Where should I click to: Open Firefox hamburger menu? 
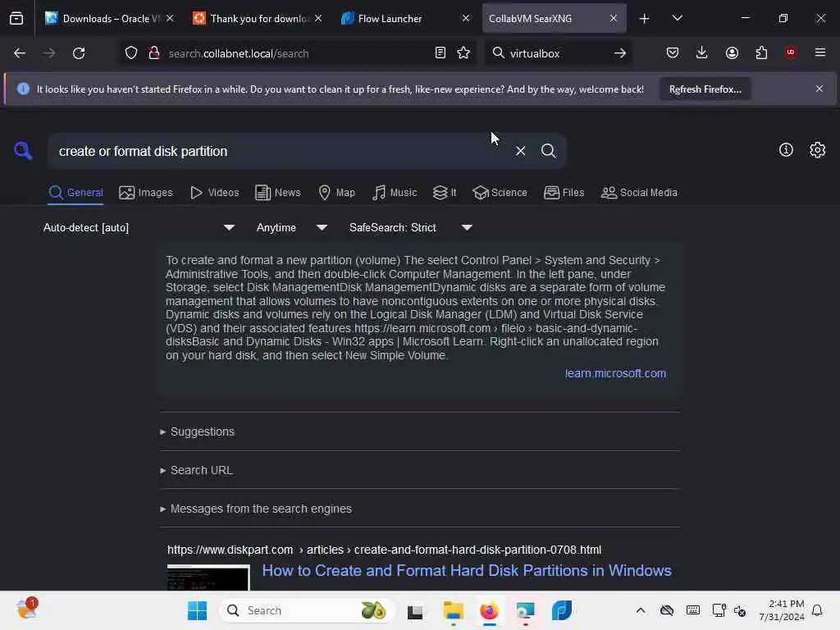point(819,52)
